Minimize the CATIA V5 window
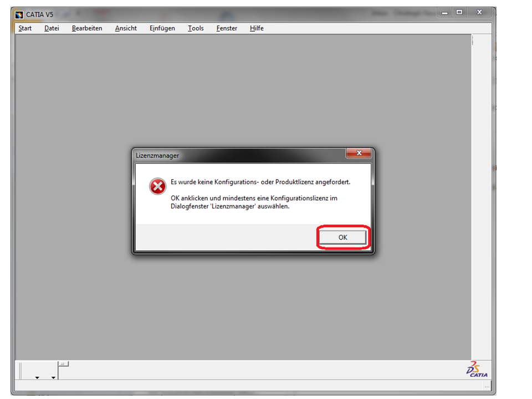The height and width of the screenshot is (399, 532). [x=444, y=13]
